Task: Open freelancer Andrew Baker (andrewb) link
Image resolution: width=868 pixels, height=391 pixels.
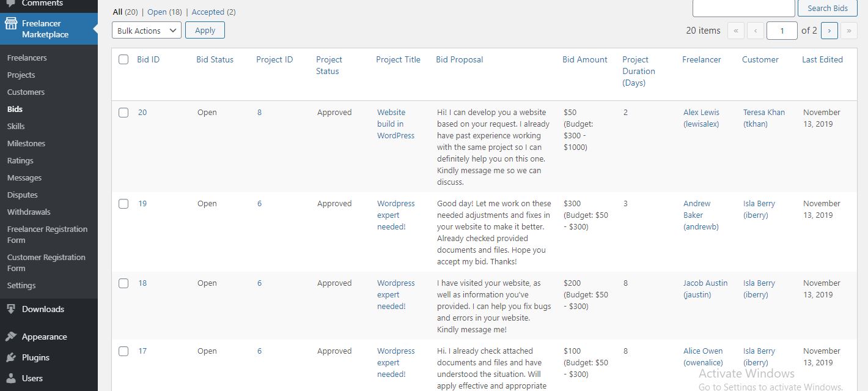Action: [x=701, y=215]
